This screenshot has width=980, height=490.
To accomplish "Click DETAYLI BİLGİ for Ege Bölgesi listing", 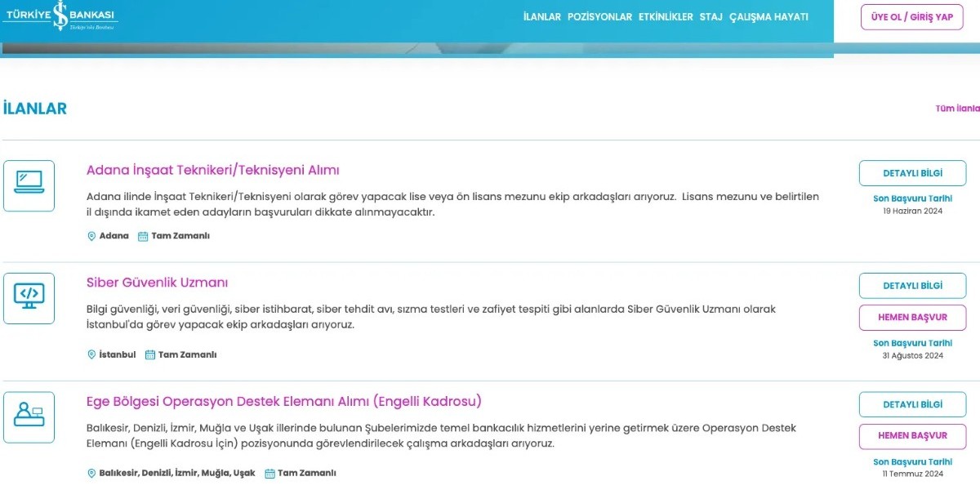I will pyautogui.click(x=912, y=404).
